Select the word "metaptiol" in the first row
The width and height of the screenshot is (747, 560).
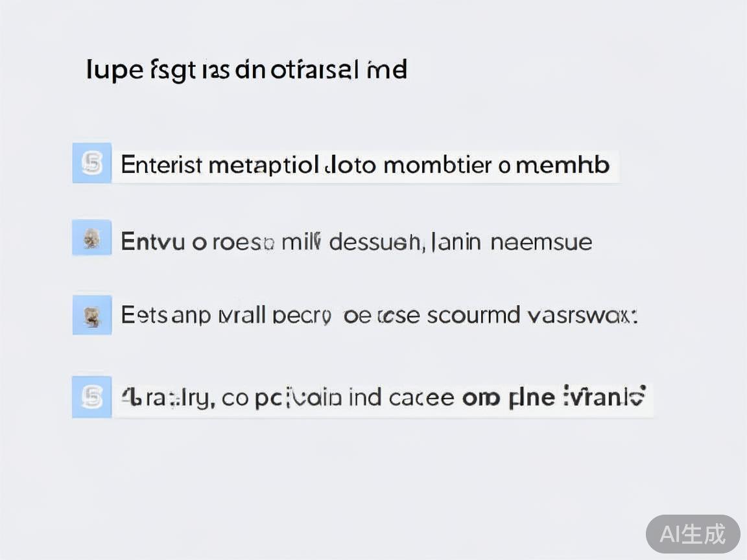264,165
